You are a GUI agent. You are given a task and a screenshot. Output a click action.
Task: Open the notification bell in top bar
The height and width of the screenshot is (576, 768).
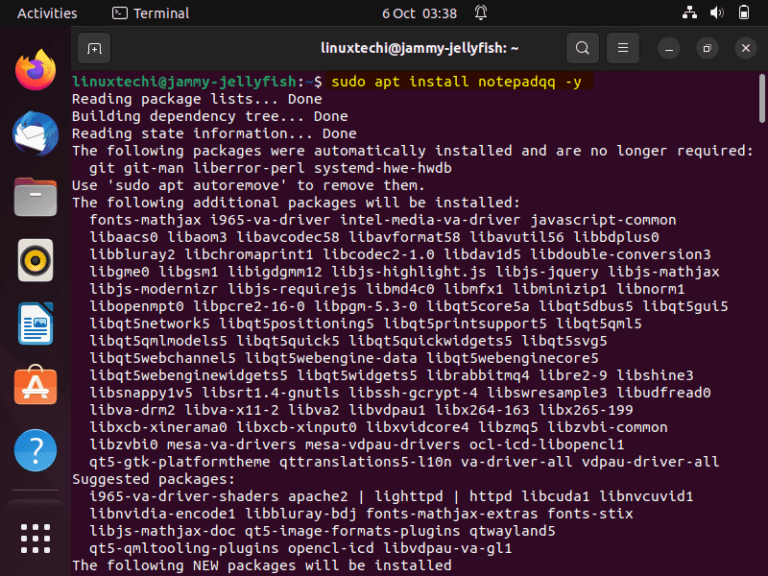tap(481, 13)
